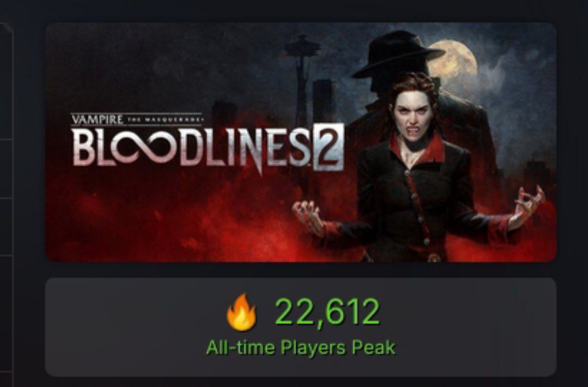588x387 pixels.
Task: Click the dark city skyline beside Space Needle
Action: 323,101
